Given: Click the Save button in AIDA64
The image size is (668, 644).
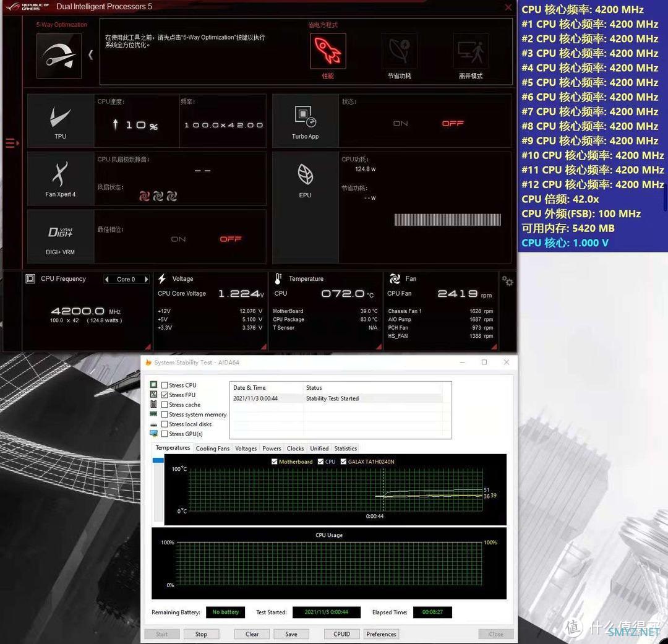Looking at the screenshot, I should pyautogui.click(x=291, y=633).
